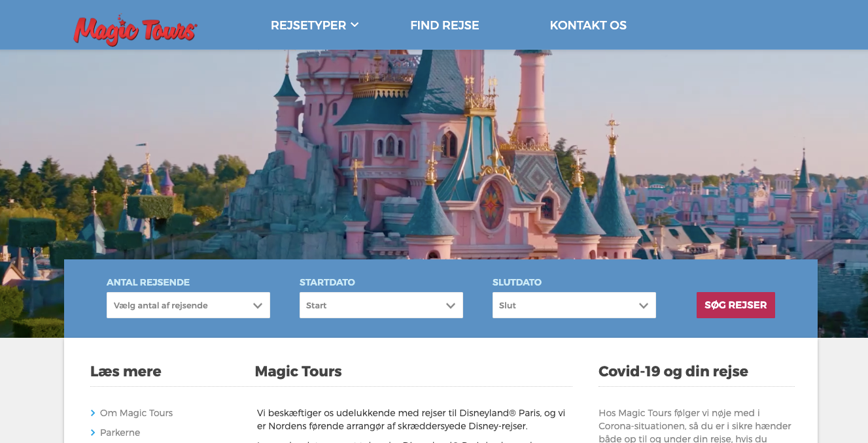Open the Startdato dropdown
This screenshot has width=868, height=443.
tap(381, 305)
